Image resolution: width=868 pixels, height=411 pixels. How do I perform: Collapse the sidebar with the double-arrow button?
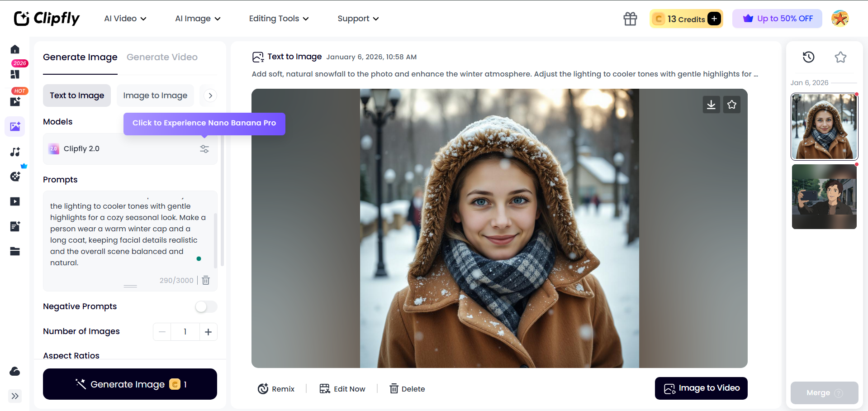pos(15,396)
